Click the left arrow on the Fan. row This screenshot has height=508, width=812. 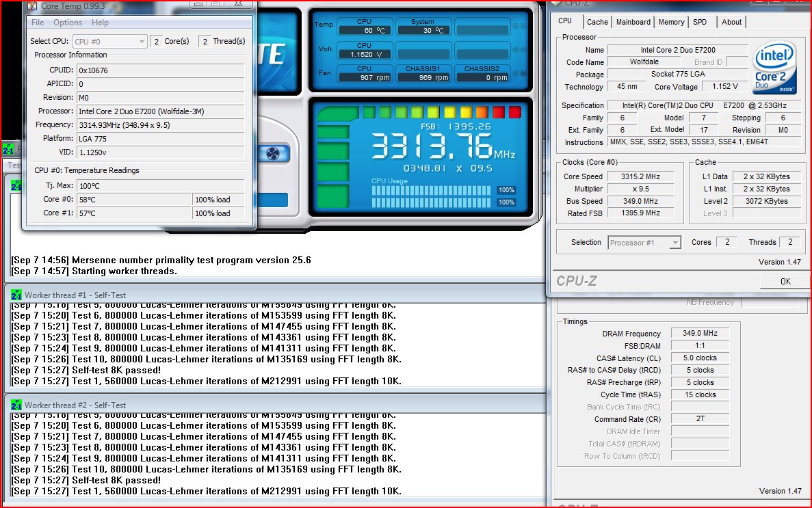pos(516,74)
